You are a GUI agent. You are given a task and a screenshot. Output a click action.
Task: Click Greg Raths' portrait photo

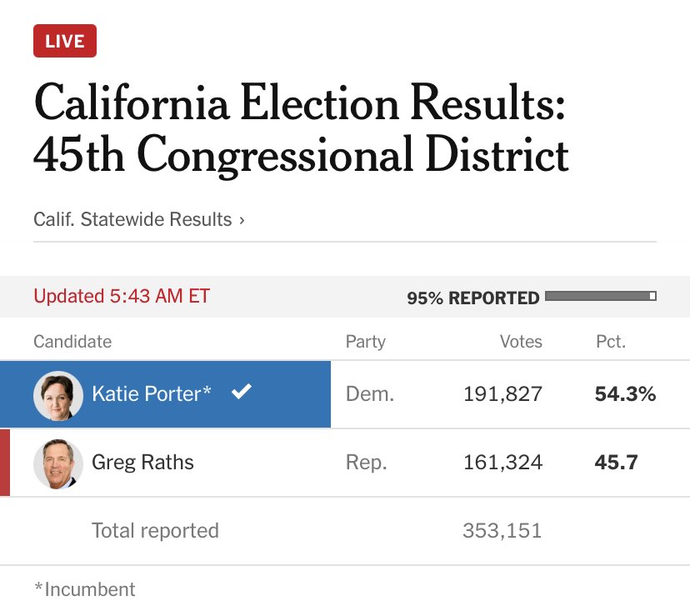click(x=58, y=463)
